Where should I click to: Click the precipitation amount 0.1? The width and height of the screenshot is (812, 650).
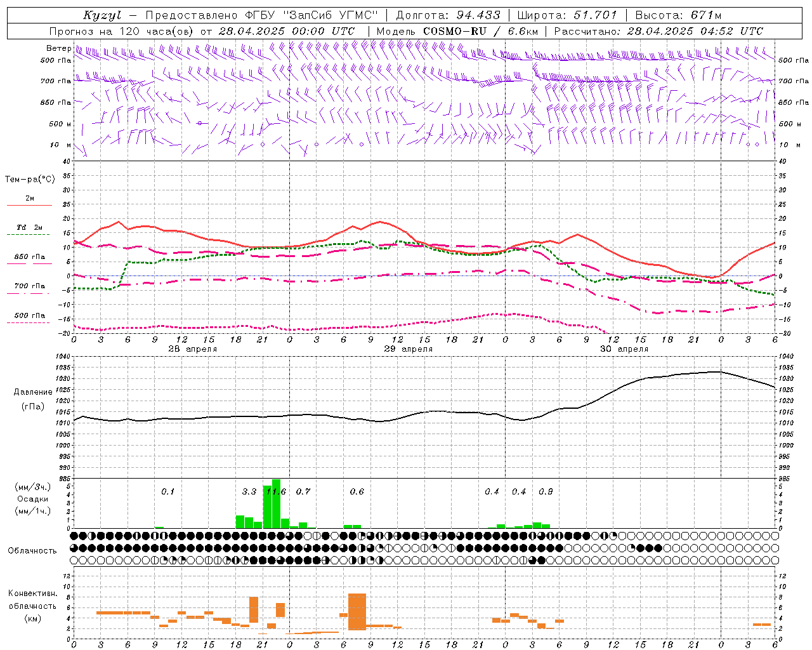click(x=167, y=491)
